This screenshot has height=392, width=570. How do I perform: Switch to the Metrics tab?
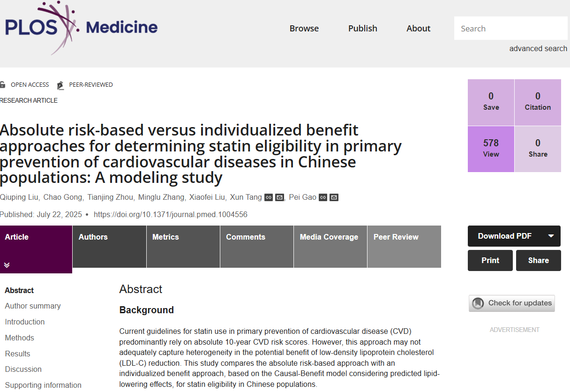tap(165, 237)
